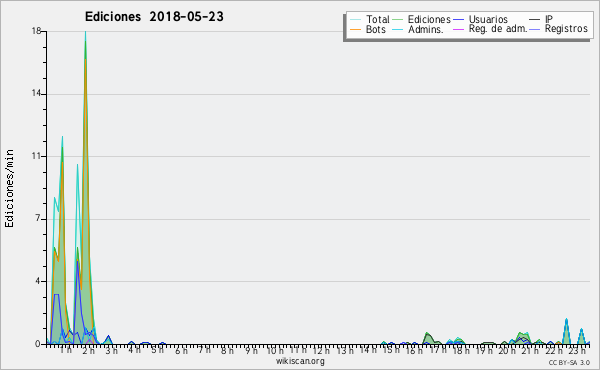The width and height of the screenshot is (600, 370).
Task: Click the y-axis value 4
Action: click(x=38, y=281)
